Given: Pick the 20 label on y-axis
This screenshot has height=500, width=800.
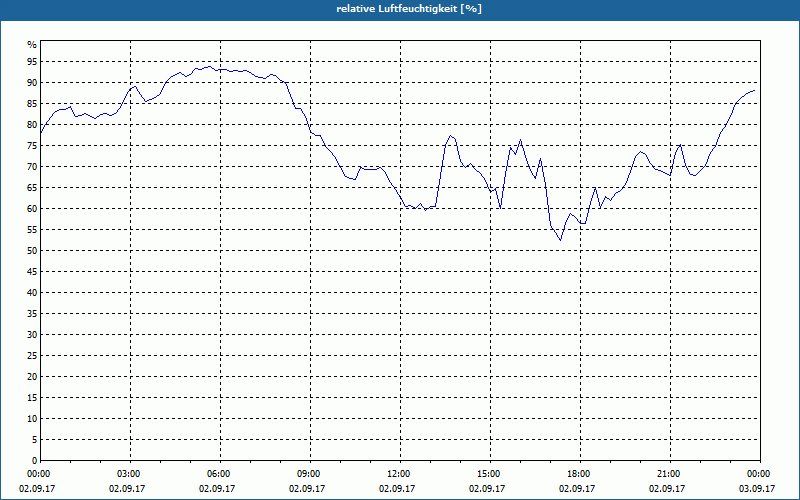Looking at the screenshot, I should 32,377.
